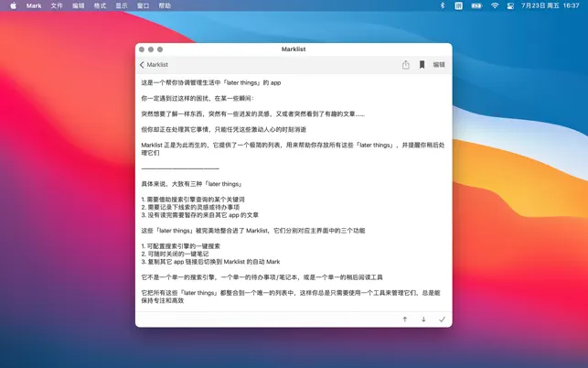Click list item 1. 可配置搜索引擎的一键搜索
Viewport: 588px width, 368px height.
pyautogui.click(x=181, y=246)
